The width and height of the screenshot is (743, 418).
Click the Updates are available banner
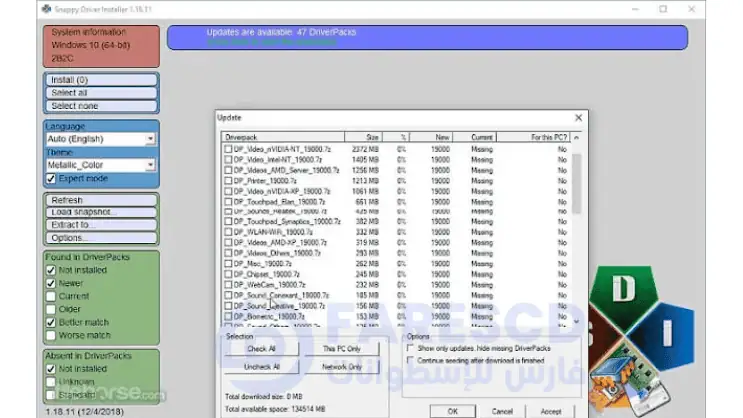[x=427, y=37]
